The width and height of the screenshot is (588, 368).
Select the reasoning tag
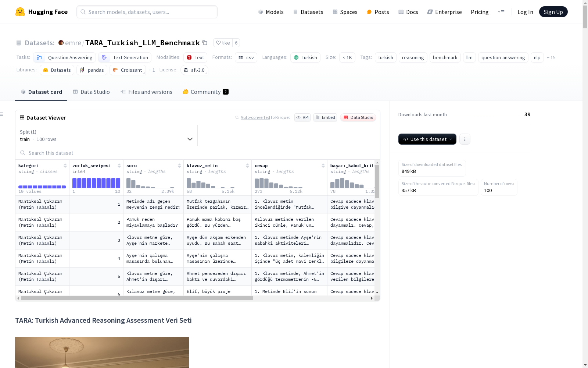tap(413, 57)
